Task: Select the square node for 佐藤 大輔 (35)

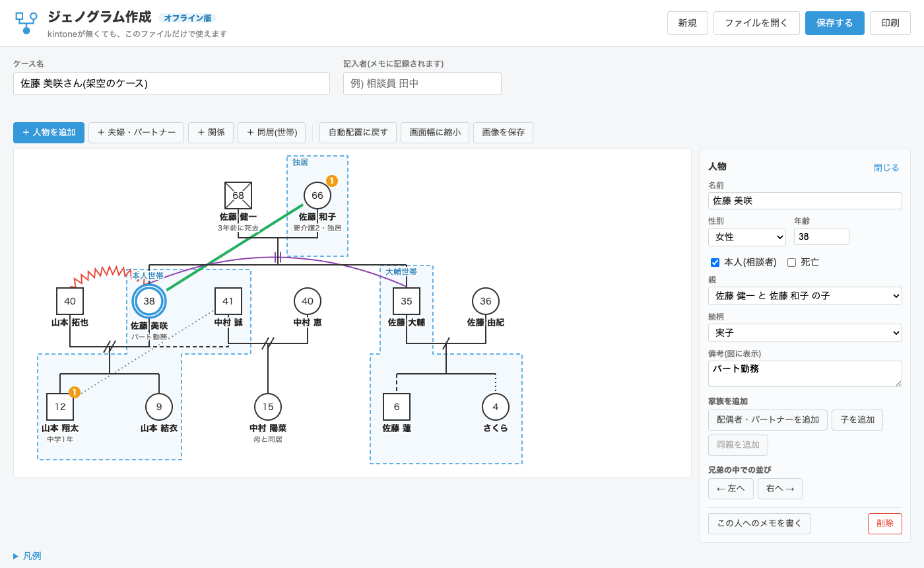Action: (x=407, y=301)
